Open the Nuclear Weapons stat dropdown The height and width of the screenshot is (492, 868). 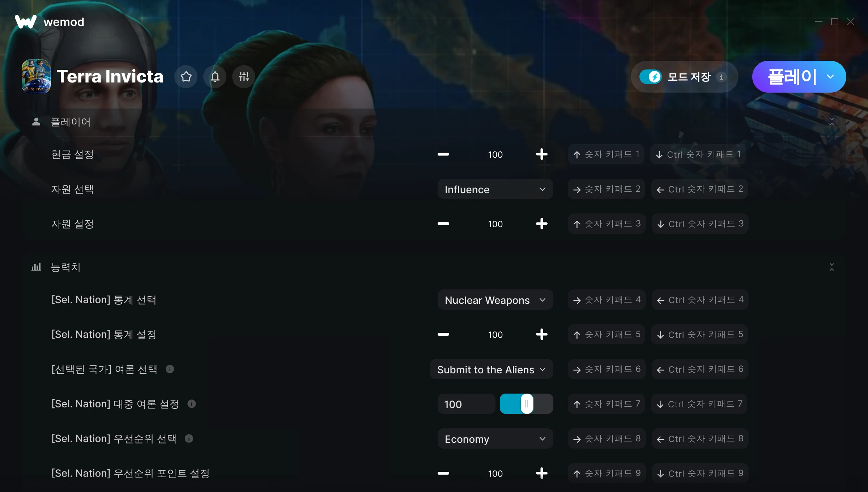pyautogui.click(x=495, y=300)
